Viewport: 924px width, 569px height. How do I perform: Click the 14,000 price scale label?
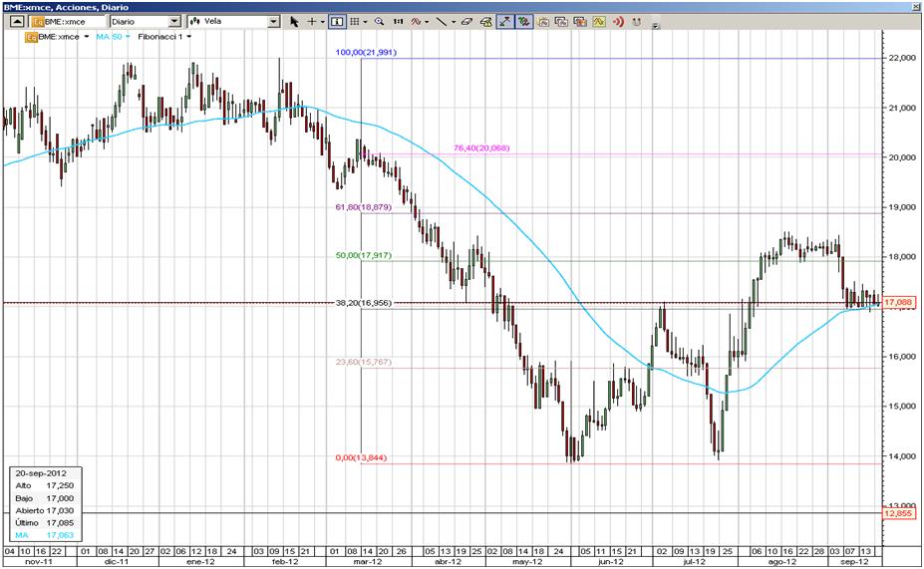pos(901,456)
